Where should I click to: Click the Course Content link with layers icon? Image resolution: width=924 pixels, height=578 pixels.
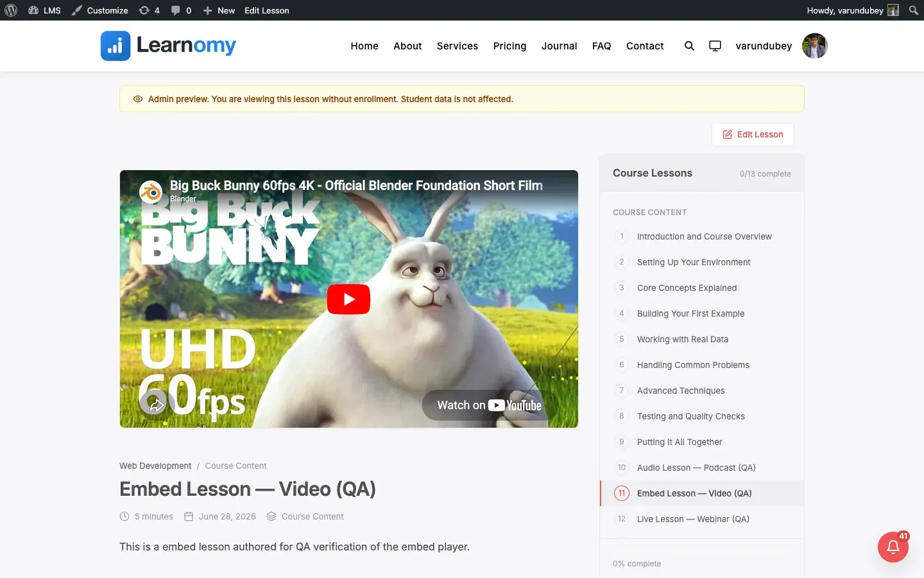pyautogui.click(x=312, y=516)
